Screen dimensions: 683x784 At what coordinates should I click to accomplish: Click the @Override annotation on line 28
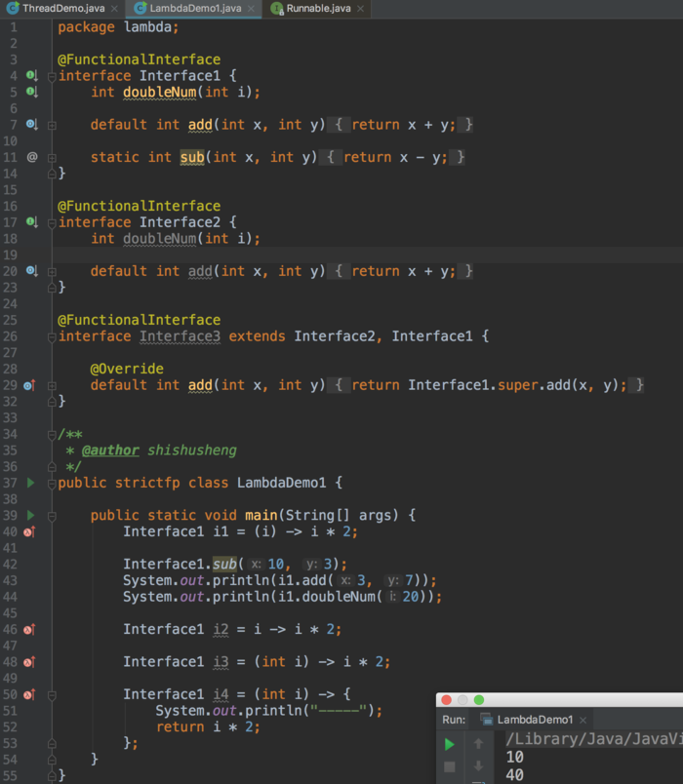(x=127, y=369)
